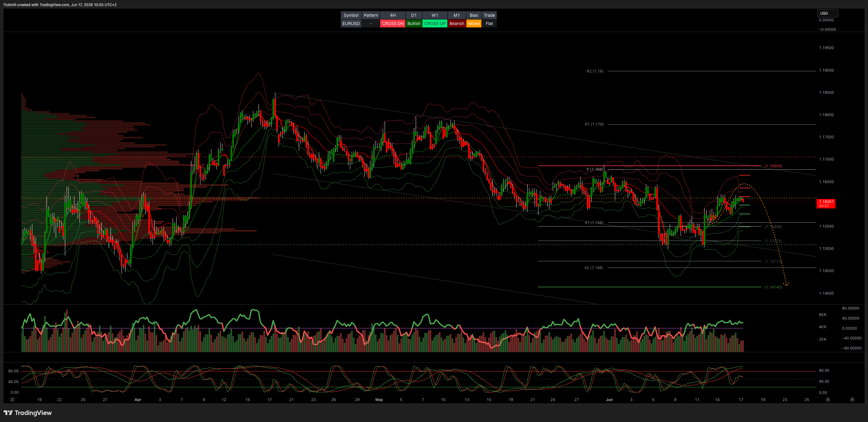
Task: Click the Tickmill created with TradingView.com caption
Action: click(x=60, y=5)
